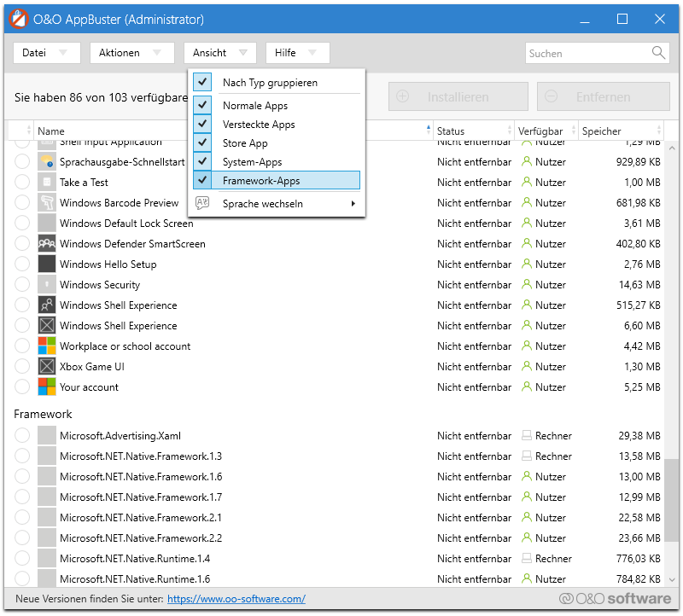Screen dimensions: 683x616
Task: Select the sort column header left of Name
Action: [20, 131]
